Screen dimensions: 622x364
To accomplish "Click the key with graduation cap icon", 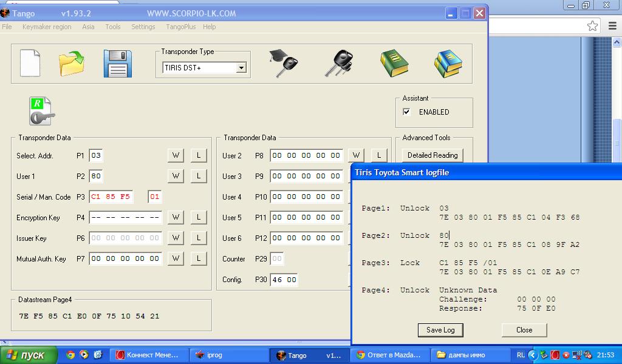I will click(x=283, y=63).
